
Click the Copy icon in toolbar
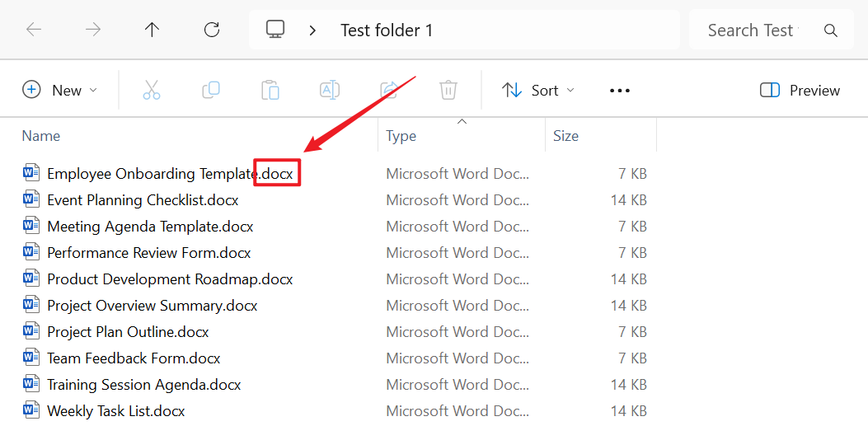tap(211, 91)
